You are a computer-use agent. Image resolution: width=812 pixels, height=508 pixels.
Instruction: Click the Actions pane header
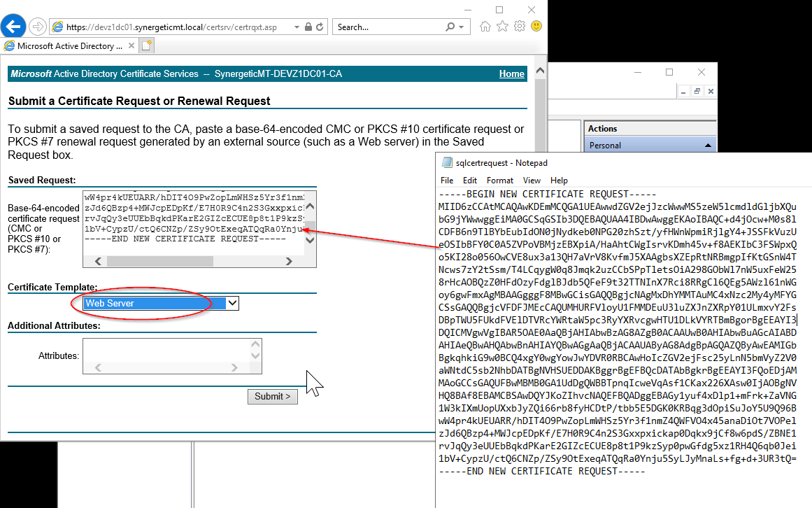click(650, 129)
